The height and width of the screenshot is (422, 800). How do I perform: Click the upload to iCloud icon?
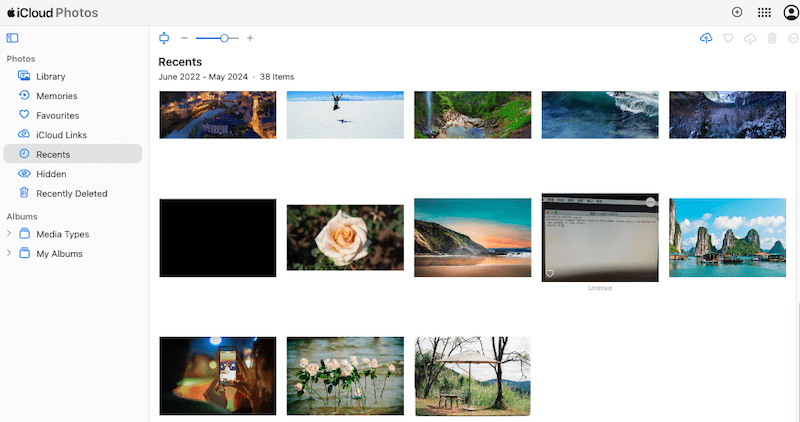(706, 38)
